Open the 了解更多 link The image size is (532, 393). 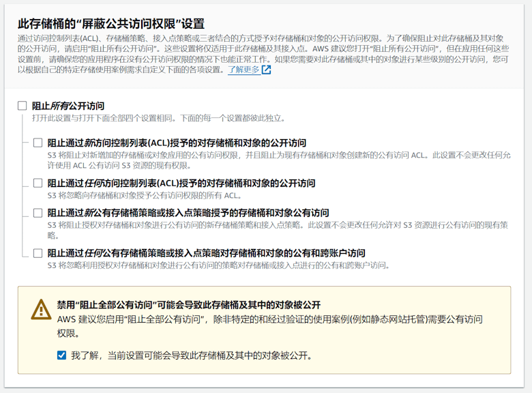click(243, 70)
